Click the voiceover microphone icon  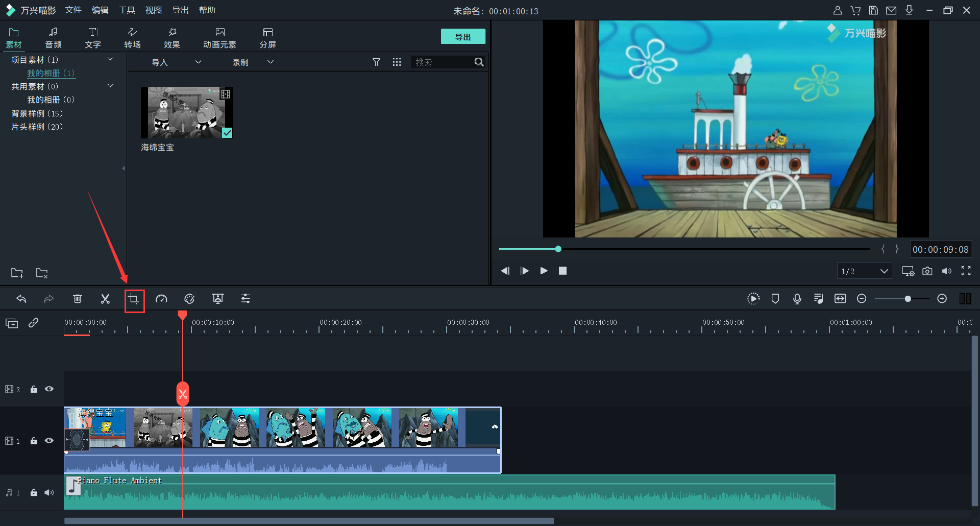pyautogui.click(x=797, y=299)
